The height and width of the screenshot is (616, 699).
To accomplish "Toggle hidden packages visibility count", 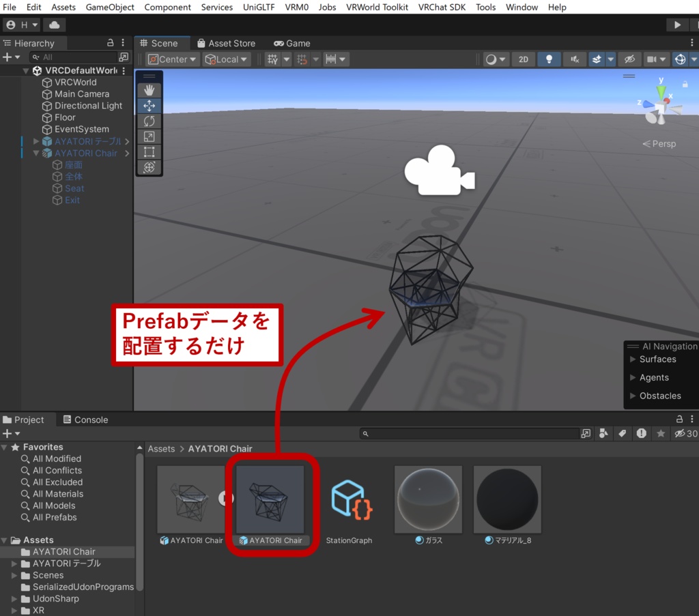I will point(685,433).
